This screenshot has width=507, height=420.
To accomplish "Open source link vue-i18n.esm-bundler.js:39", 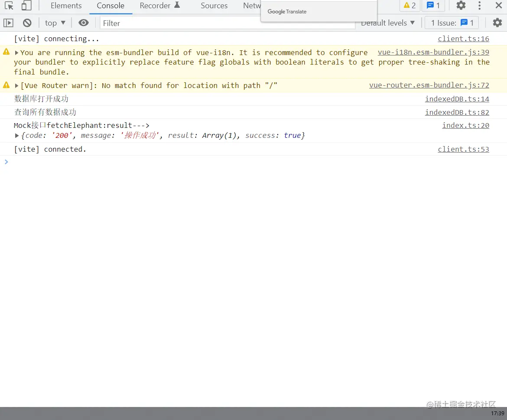I will tap(433, 52).
